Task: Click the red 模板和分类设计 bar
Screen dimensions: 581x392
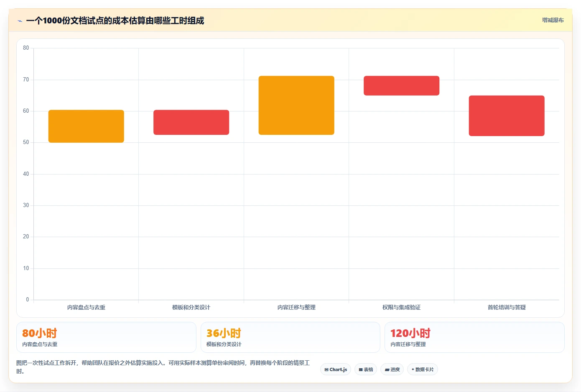Action: [x=191, y=122]
